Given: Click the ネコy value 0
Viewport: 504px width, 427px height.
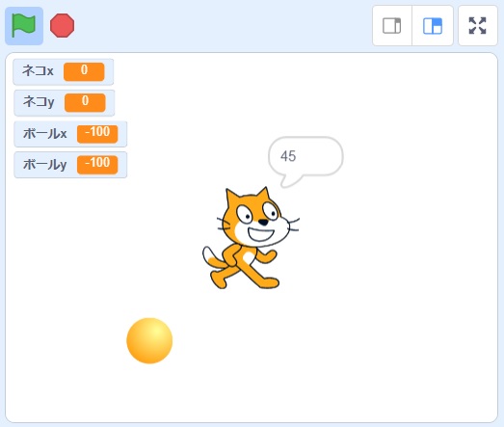Looking at the screenshot, I should [x=85, y=103].
